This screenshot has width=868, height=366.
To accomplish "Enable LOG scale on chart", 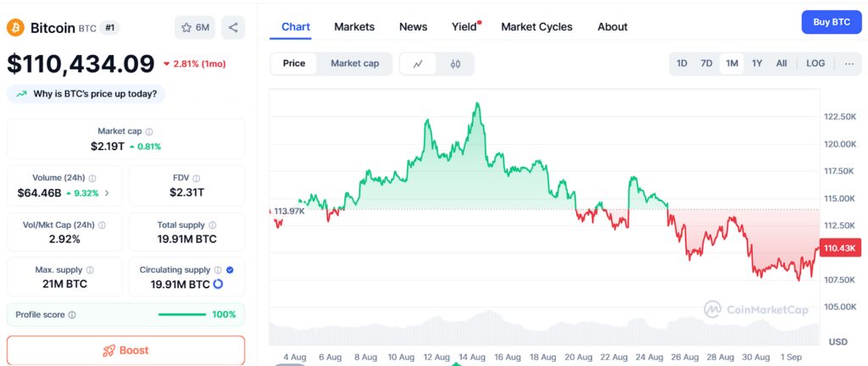I will point(815,64).
